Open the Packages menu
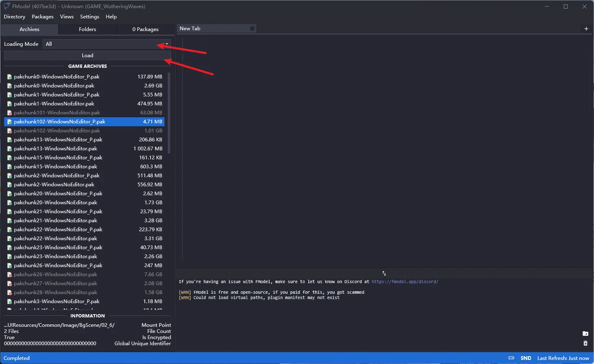Viewport: 594px width, 364px height. point(43,17)
